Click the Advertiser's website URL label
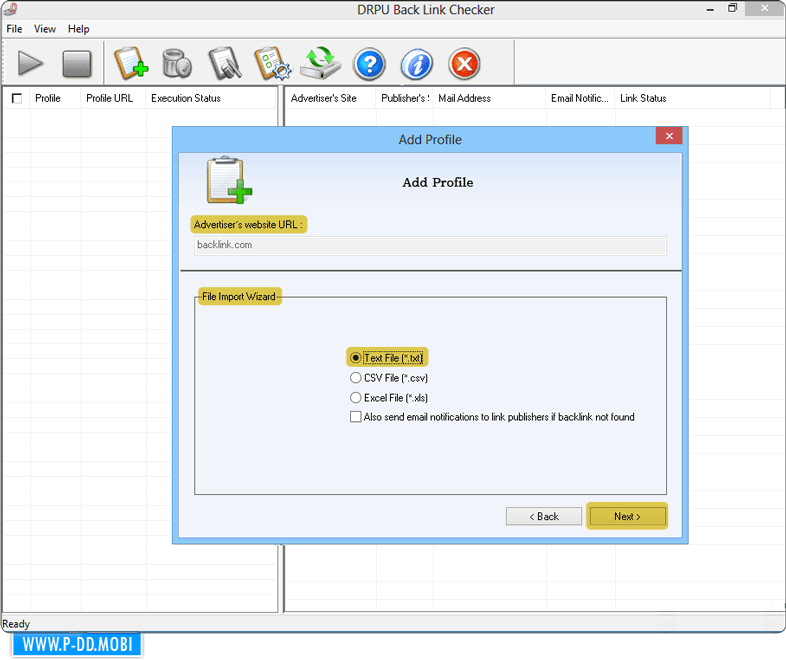Image resolution: width=786 pixels, height=660 pixels. click(x=248, y=225)
